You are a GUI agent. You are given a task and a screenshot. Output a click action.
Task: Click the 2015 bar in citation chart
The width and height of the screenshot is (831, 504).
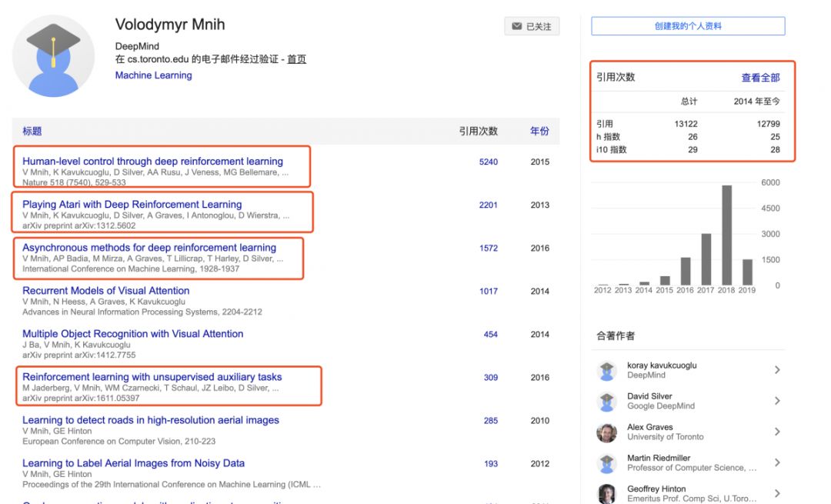coord(665,281)
